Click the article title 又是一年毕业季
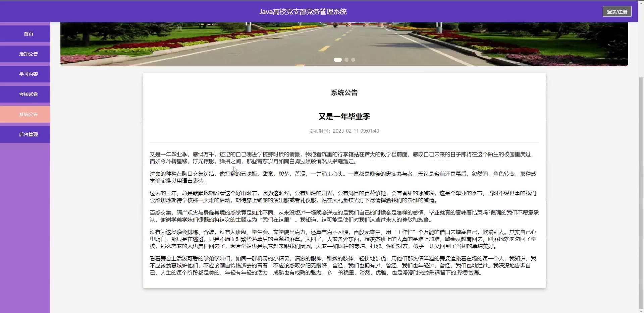This screenshot has width=644, height=313. [x=344, y=116]
